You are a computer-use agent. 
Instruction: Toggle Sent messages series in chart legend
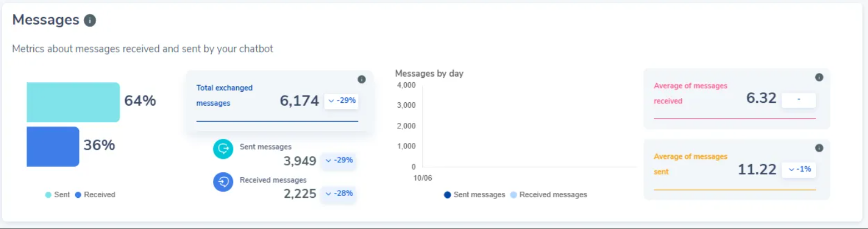click(x=475, y=195)
